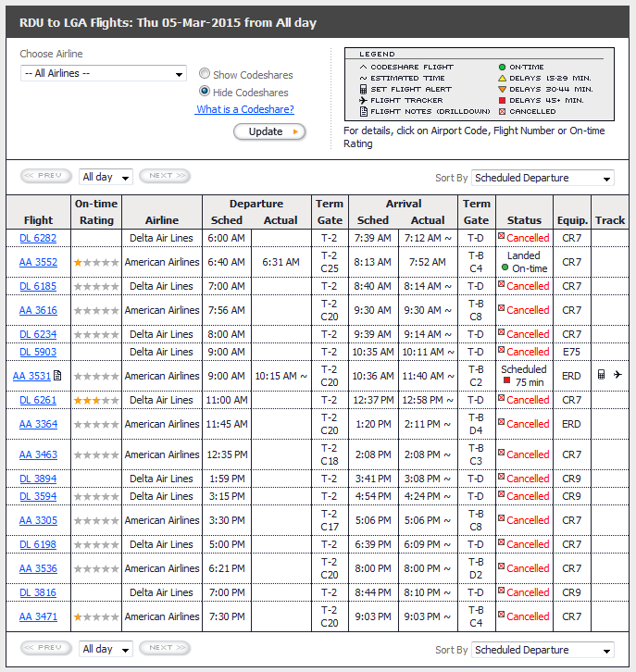This screenshot has width=636, height=672.
Task: Click legend delays 30-44 min triangle
Action: (502, 89)
